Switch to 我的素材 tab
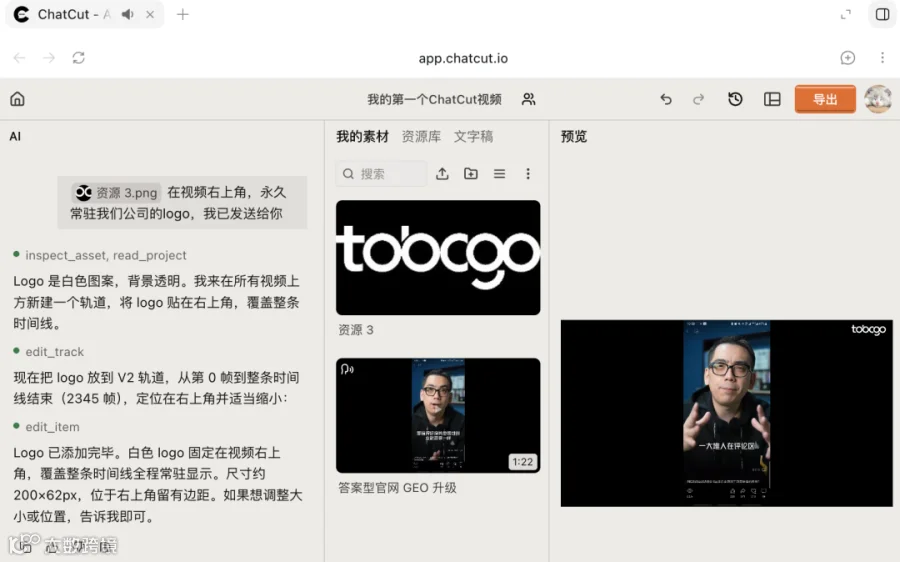 pos(362,137)
